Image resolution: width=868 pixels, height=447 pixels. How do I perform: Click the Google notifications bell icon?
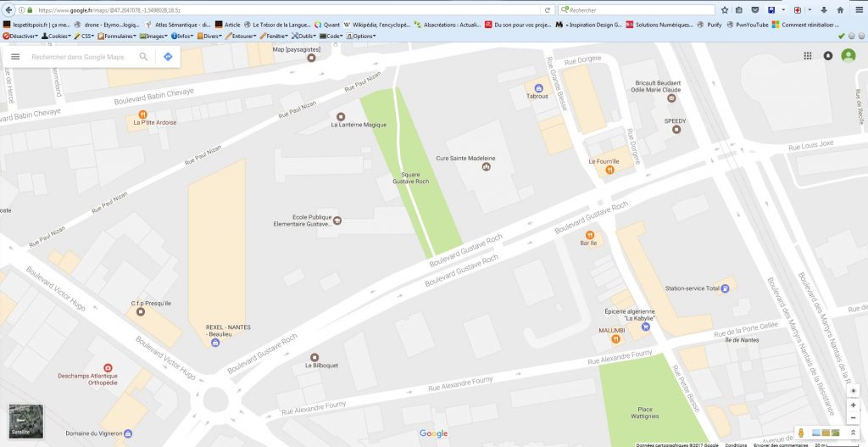[x=827, y=56]
